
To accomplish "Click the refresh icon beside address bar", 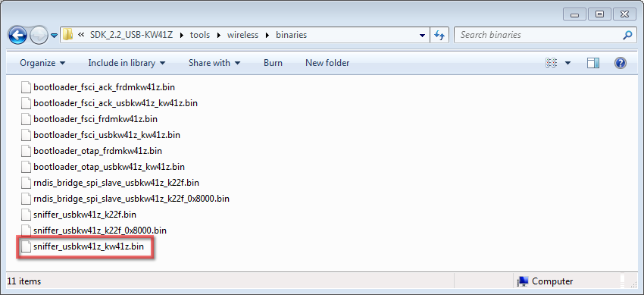I will click(x=439, y=36).
